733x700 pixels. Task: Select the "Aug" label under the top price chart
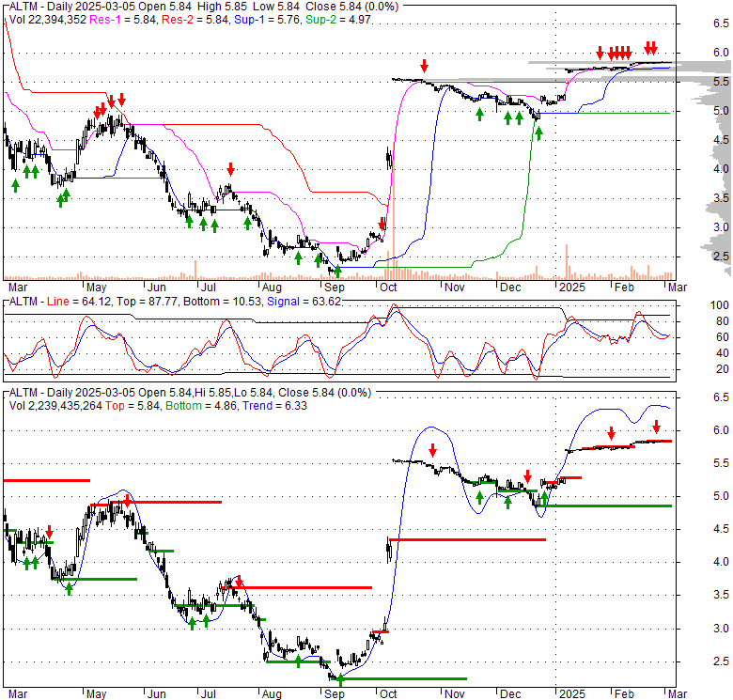[272, 287]
